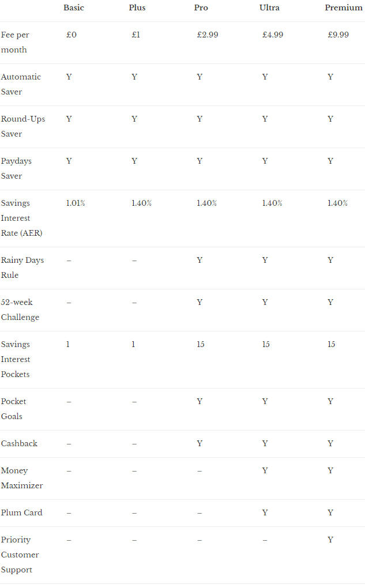Screen dimensions: 365x588
Task: Click the Plus column header
Action: (137, 7)
